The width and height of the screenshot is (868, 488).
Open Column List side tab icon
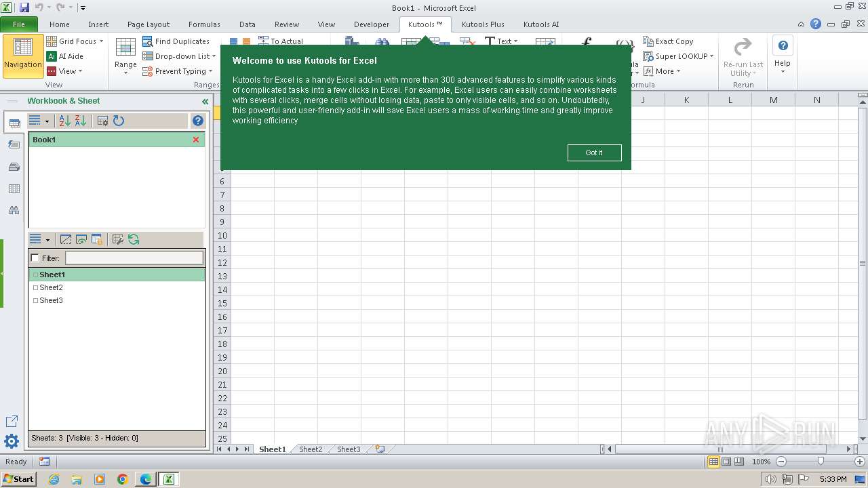(x=14, y=189)
